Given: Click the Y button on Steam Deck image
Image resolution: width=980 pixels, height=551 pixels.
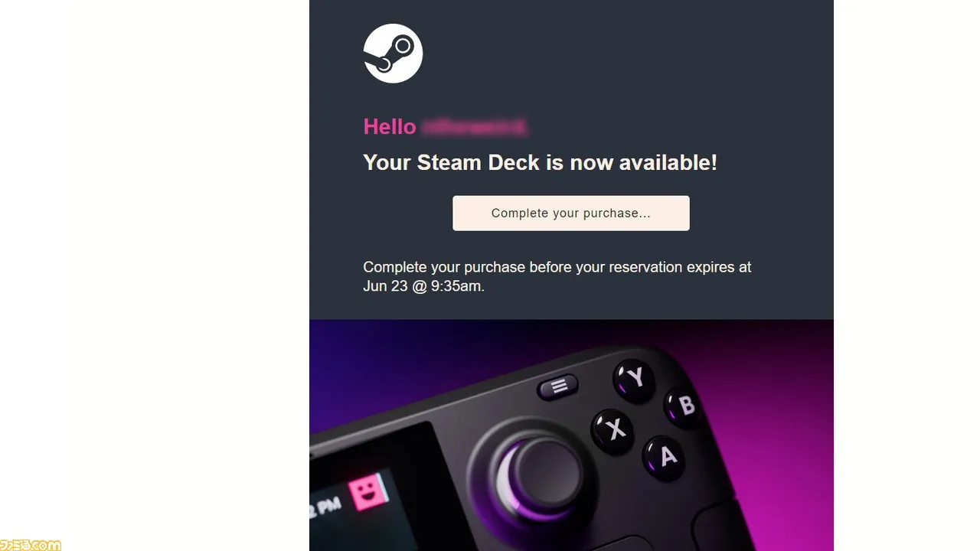Looking at the screenshot, I should coord(635,378).
